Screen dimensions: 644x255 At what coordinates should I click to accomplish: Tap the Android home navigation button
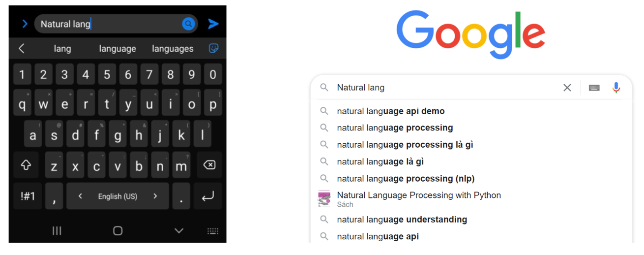tap(117, 230)
